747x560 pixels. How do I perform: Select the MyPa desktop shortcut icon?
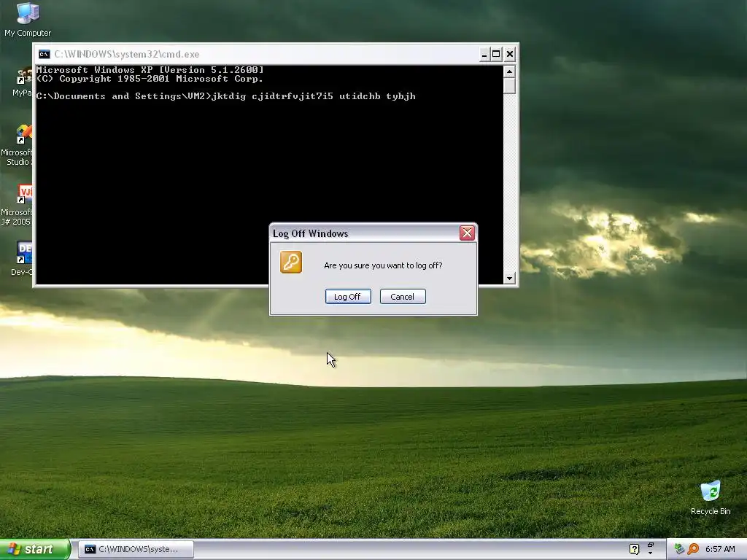tap(23, 83)
